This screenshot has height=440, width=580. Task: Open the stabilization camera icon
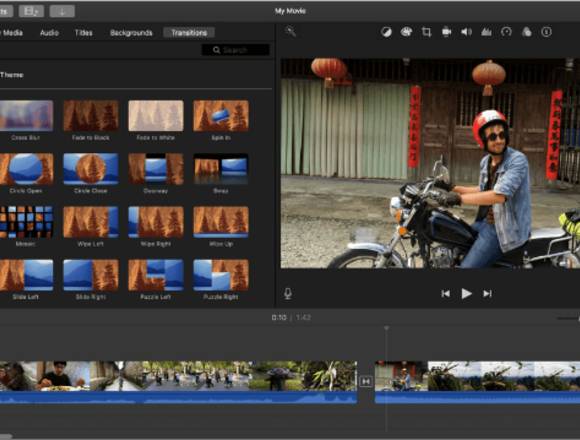(x=446, y=32)
